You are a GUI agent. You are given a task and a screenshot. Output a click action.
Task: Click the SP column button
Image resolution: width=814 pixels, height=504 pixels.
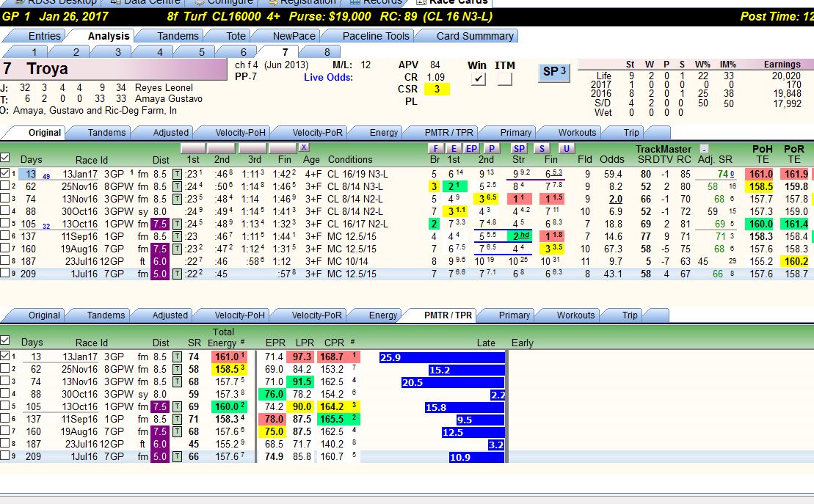519,148
